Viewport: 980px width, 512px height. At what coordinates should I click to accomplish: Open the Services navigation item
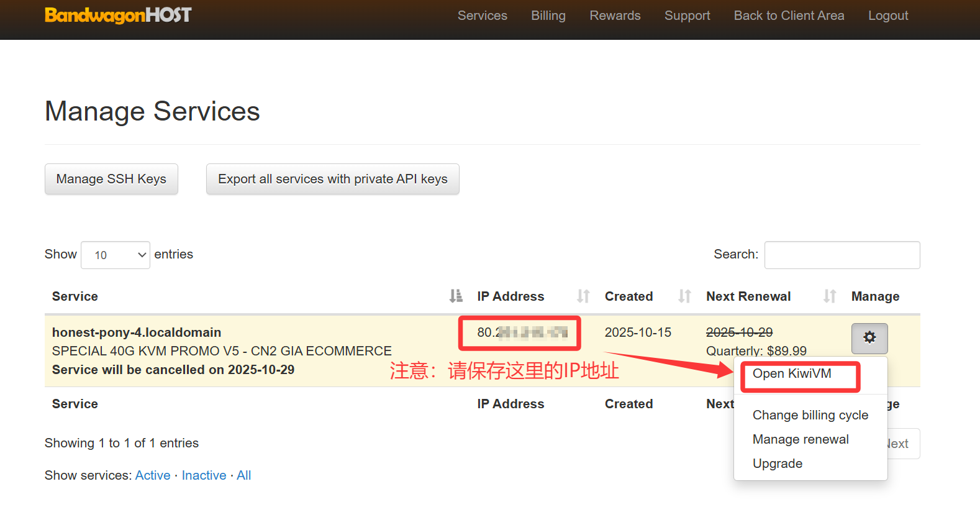click(483, 16)
